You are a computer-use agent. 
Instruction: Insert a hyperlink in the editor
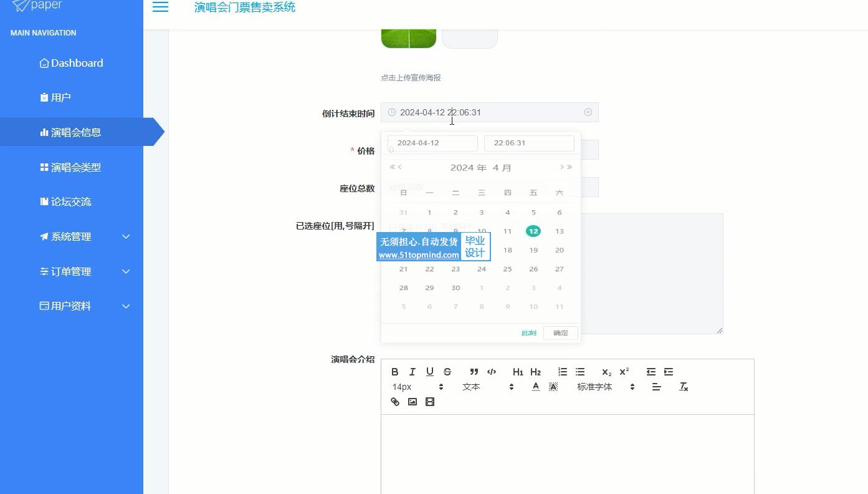394,402
